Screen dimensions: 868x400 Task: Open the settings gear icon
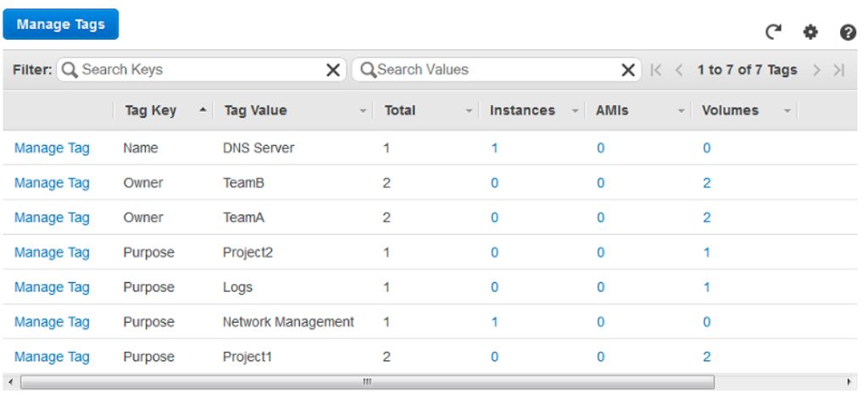pyautogui.click(x=810, y=32)
